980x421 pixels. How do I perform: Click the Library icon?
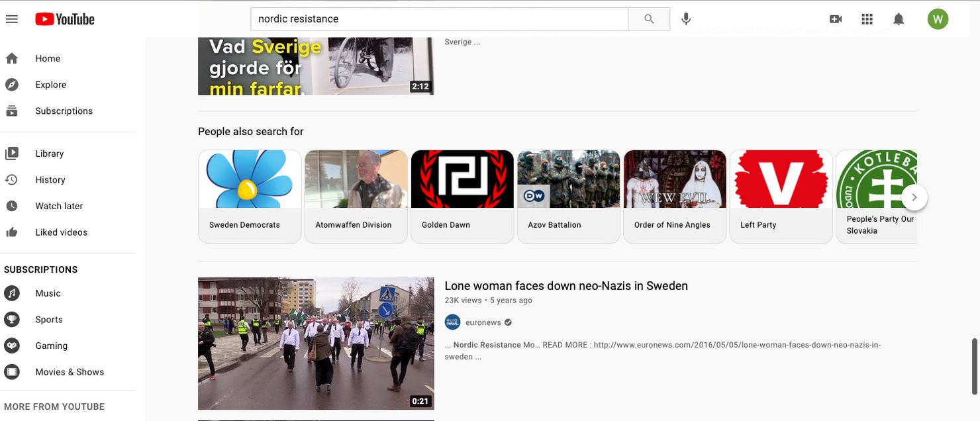11,154
